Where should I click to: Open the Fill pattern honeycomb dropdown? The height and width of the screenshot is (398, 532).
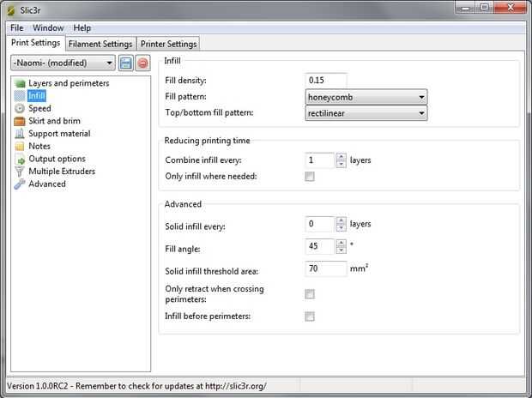tap(366, 98)
